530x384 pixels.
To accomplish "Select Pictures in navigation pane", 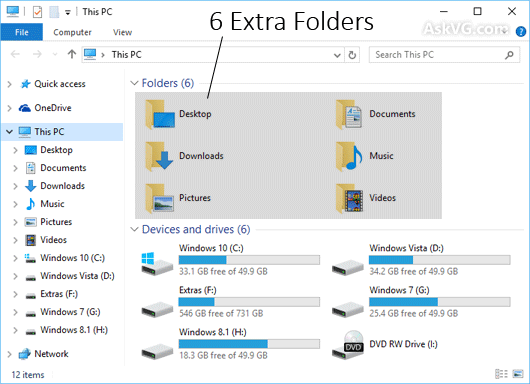I will (56, 222).
